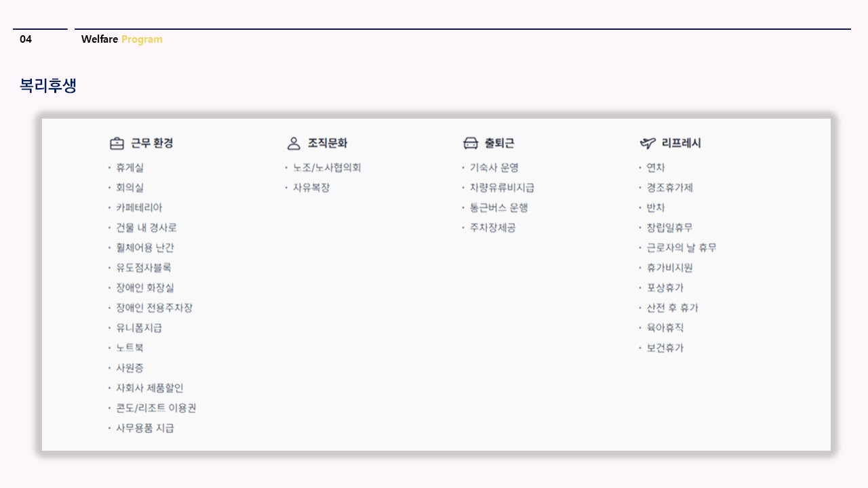The height and width of the screenshot is (488, 868).
Task: Choose the 경조휴가제 list item
Action: coord(669,188)
